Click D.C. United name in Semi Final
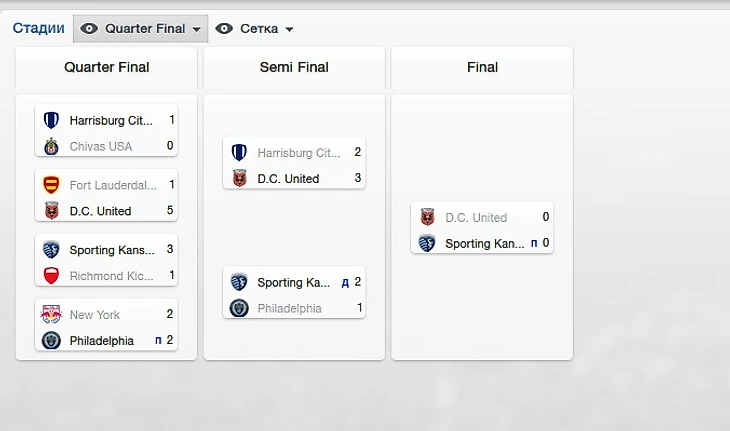The width and height of the screenshot is (730, 431). pos(288,179)
